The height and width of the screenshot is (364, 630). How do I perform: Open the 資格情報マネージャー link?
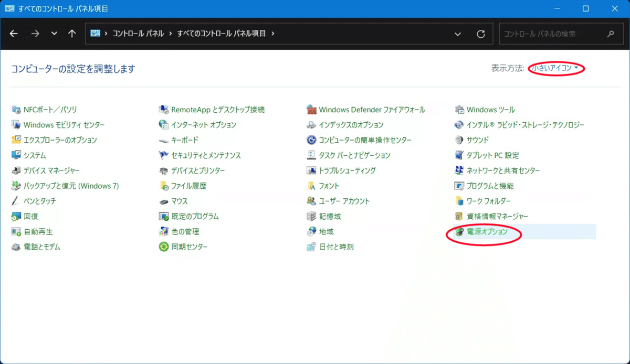tap(498, 216)
